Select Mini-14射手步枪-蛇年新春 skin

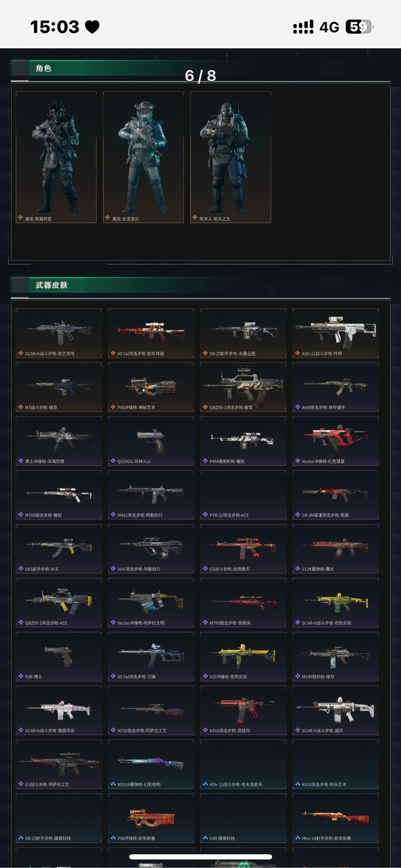tap(336, 818)
